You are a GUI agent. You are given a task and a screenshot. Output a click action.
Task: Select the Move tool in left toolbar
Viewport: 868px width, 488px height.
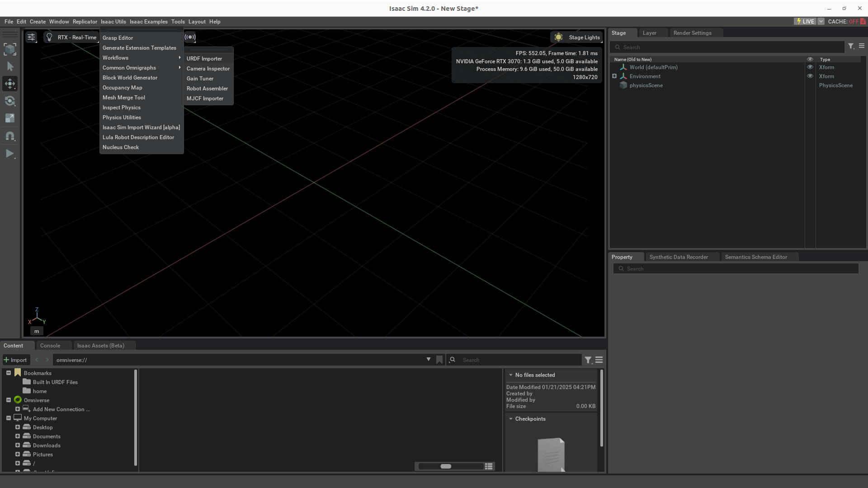(x=10, y=84)
